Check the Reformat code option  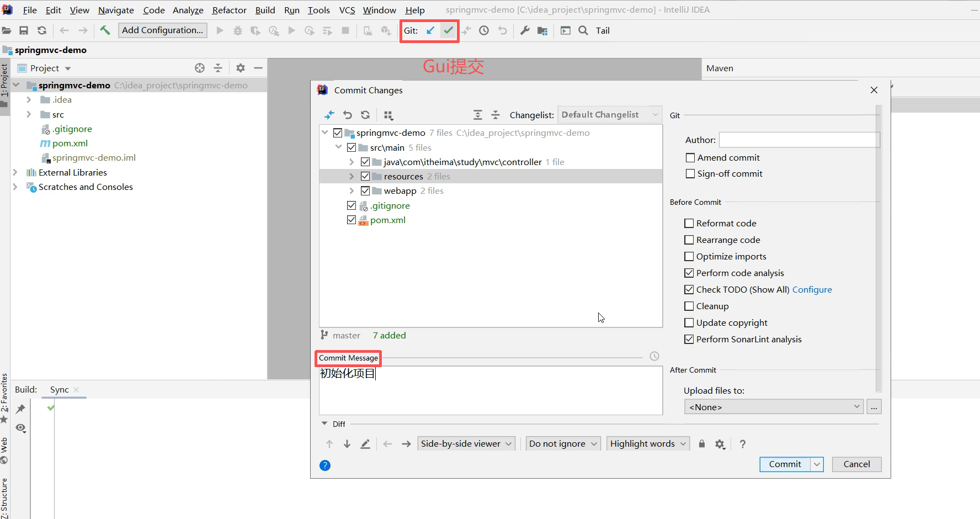[x=689, y=224]
